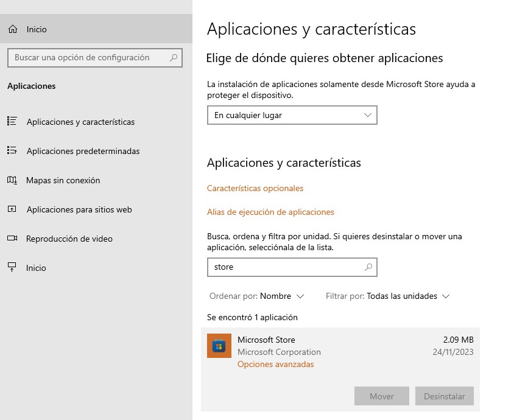Click the 'Se encontró 1 aplicación' result text

[252, 317]
